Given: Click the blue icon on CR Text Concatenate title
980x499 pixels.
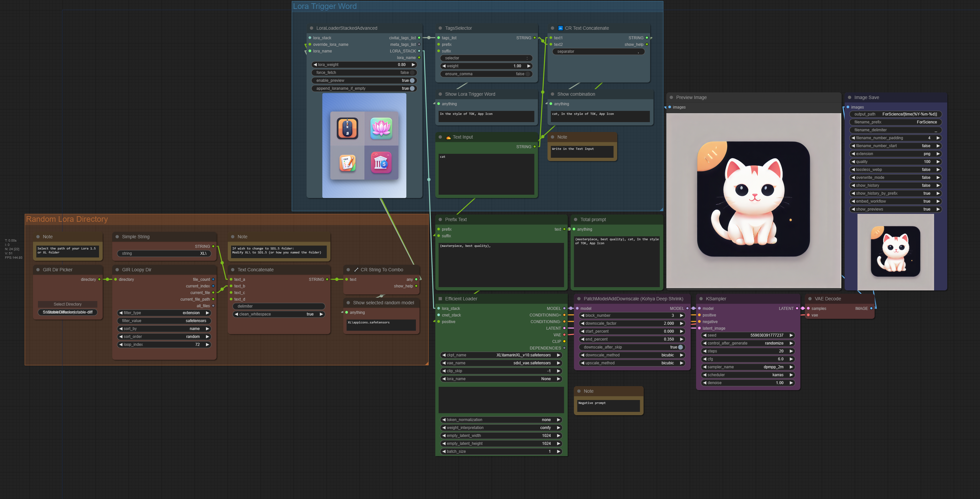Looking at the screenshot, I should point(560,28).
